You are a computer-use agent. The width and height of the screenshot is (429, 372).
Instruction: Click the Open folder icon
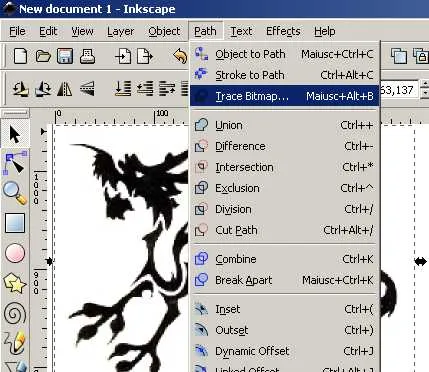coord(43,56)
